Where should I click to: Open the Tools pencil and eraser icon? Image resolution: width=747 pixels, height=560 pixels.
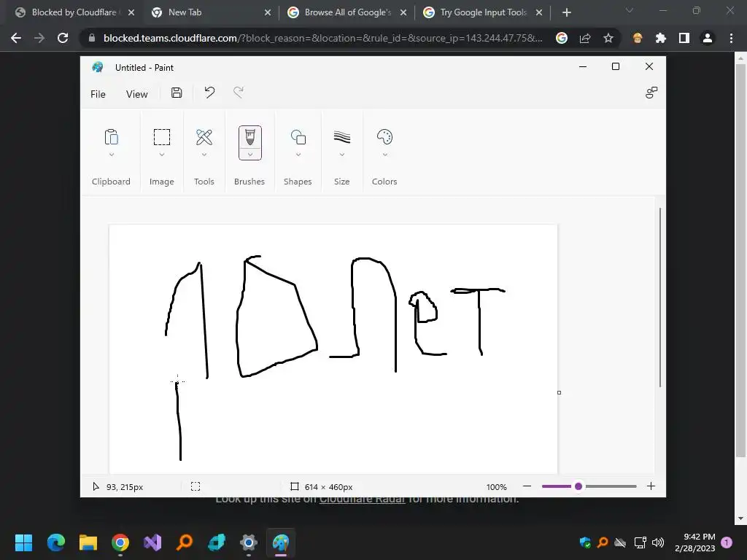click(x=204, y=137)
